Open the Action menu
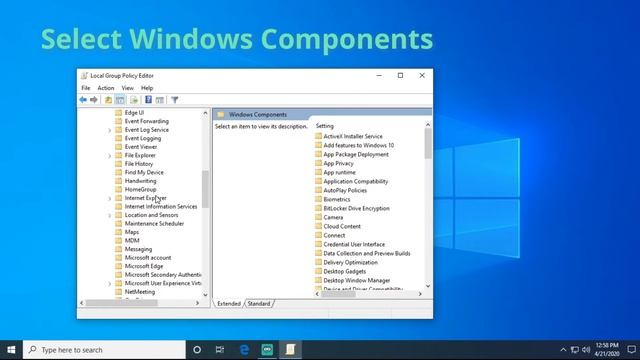This screenshot has height=360, width=640. point(106,88)
